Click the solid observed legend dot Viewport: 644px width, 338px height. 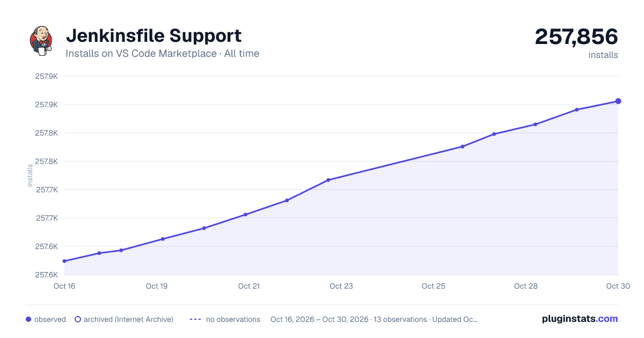point(28,319)
